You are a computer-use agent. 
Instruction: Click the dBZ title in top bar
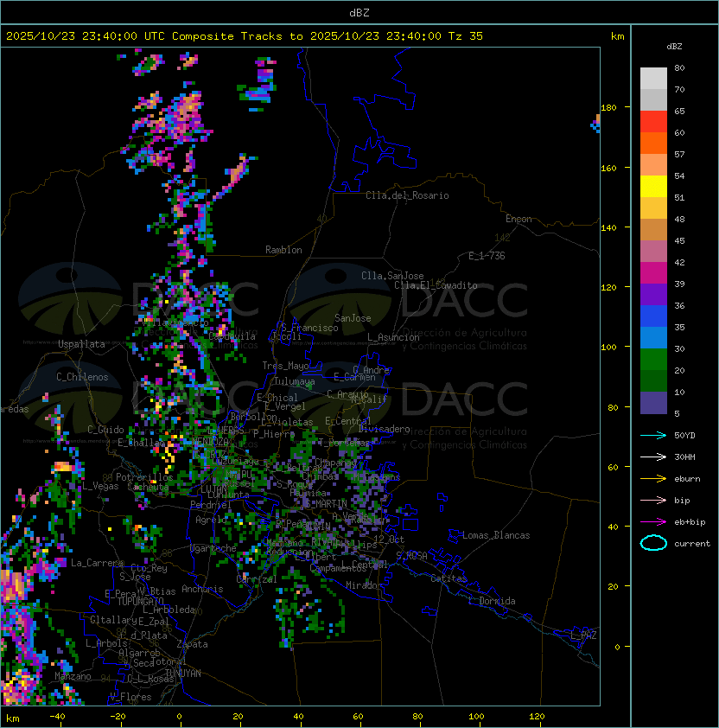(359, 12)
